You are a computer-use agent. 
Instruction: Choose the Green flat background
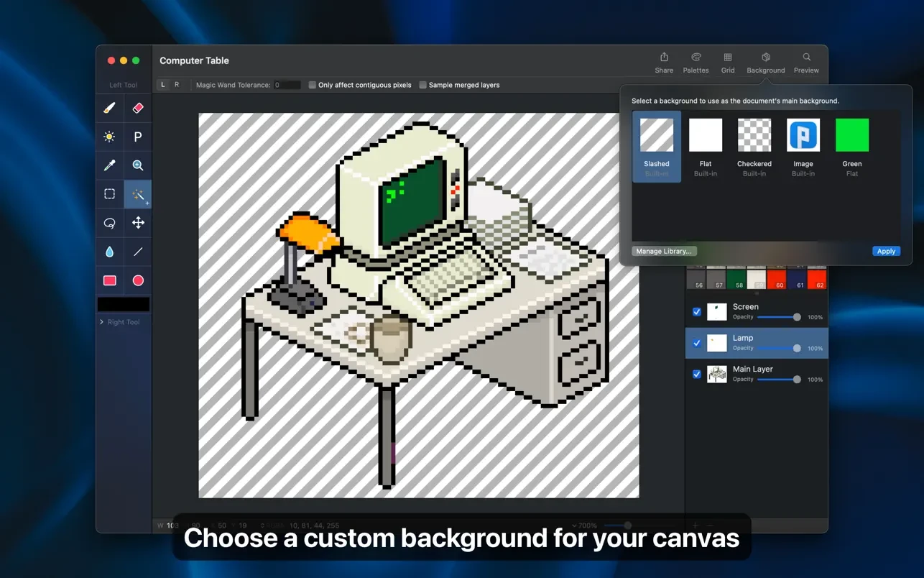coord(851,136)
